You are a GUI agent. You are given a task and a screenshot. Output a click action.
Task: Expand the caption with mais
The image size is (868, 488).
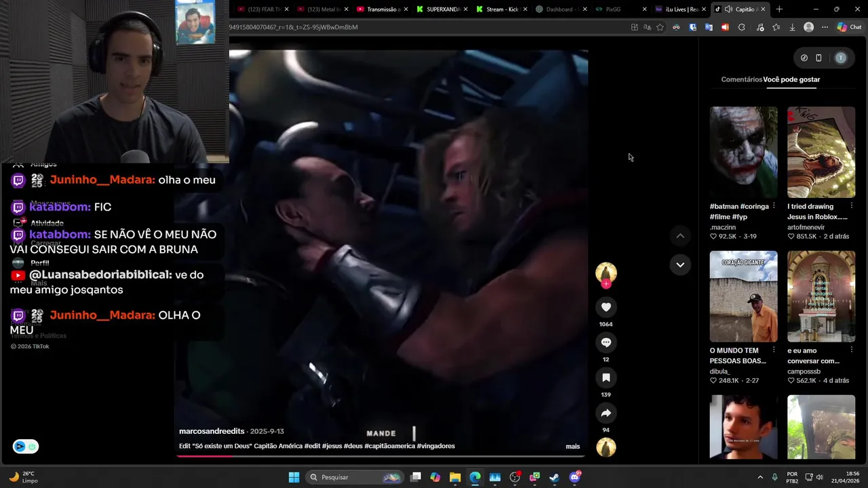(x=573, y=446)
